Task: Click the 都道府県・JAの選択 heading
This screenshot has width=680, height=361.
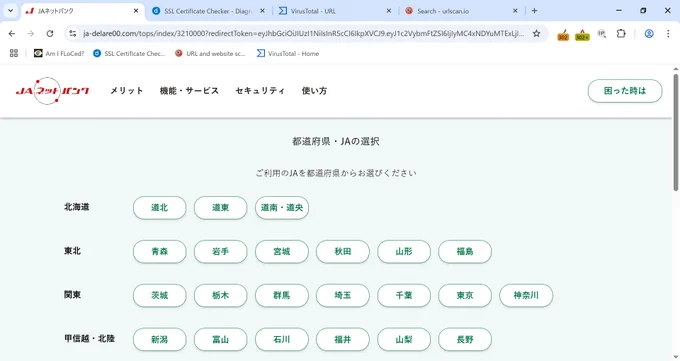Action: click(x=336, y=141)
